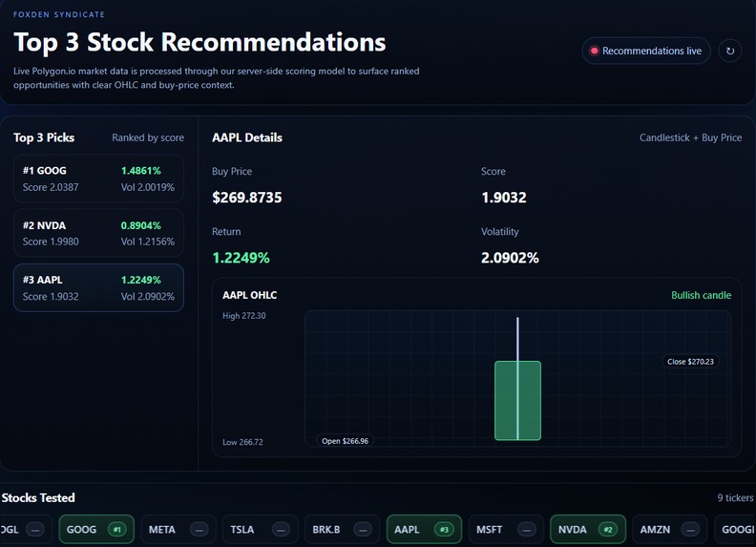The height and width of the screenshot is (547, 756).
Task: Click the Bullish candle indicator text
Action: (701, 295)
